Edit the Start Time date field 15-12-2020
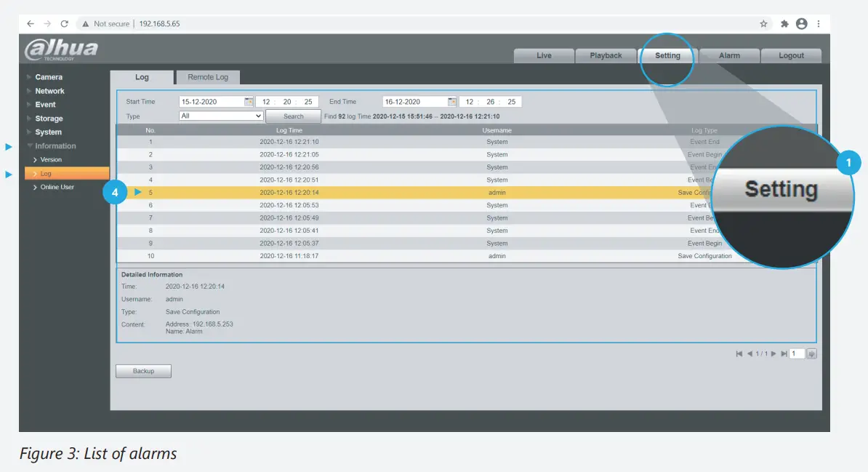 point(212,102)
